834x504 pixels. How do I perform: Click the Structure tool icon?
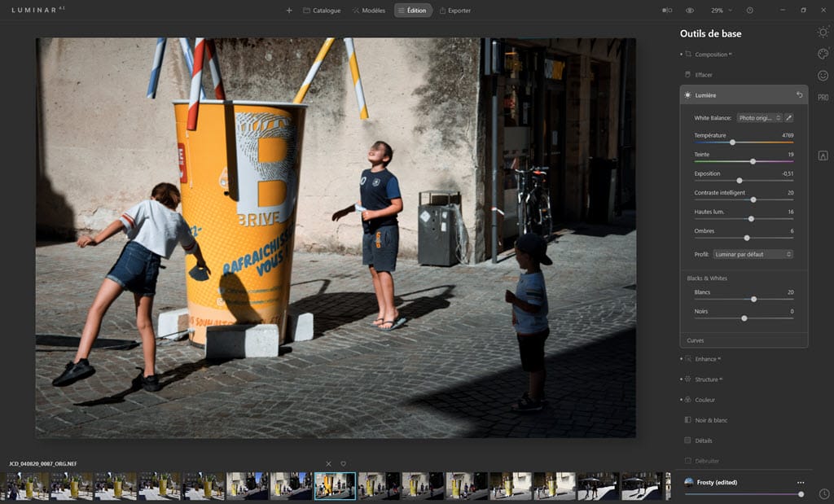click(688, 379)
